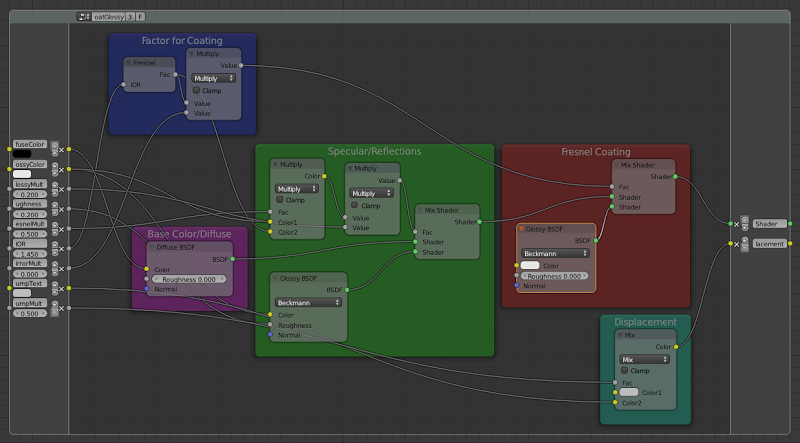800x443 pixels.
Task: Open Beckmann dropdown in Specular Glossy BSDF
Action: coord(308,303)
